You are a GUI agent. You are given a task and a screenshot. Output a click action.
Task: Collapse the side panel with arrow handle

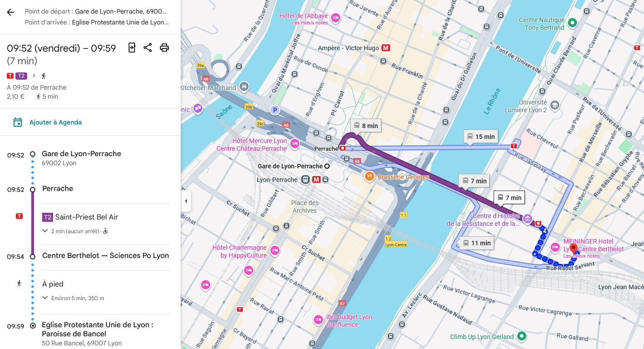tap(185, 201)
